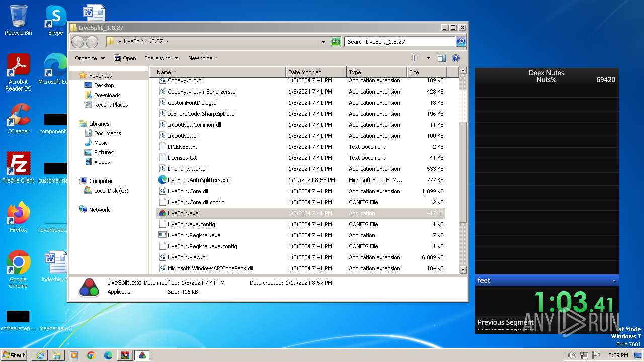Click the Chrome taskbar icon
The height and width of the screenshot is (362, 644).
pyautogui.click(x=91, y=355)
